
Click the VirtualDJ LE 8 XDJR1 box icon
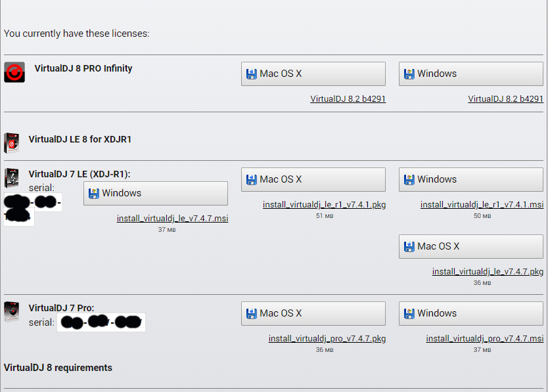click(11, 142)
